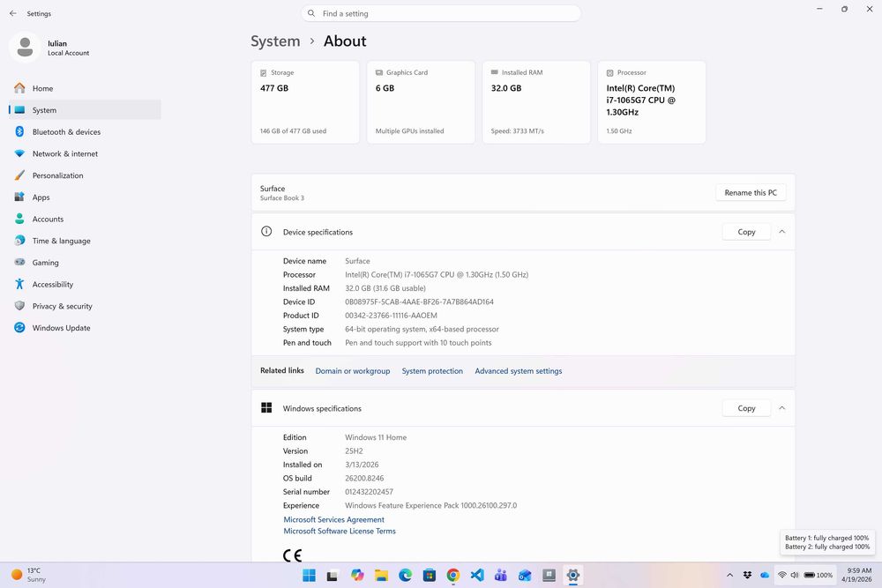
Task: Open the clock showing 9:59 AM
Action: [x=856, y=575]
